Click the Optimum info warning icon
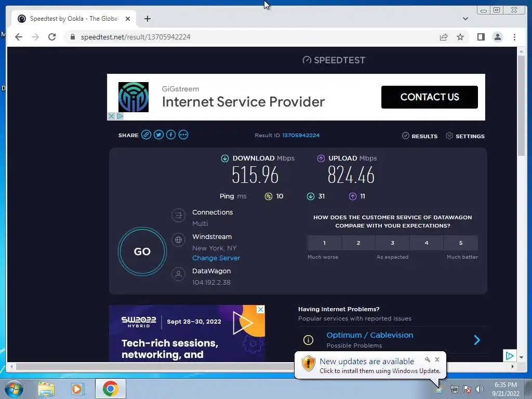The image size is (532, 399). [x=308, y=340]
